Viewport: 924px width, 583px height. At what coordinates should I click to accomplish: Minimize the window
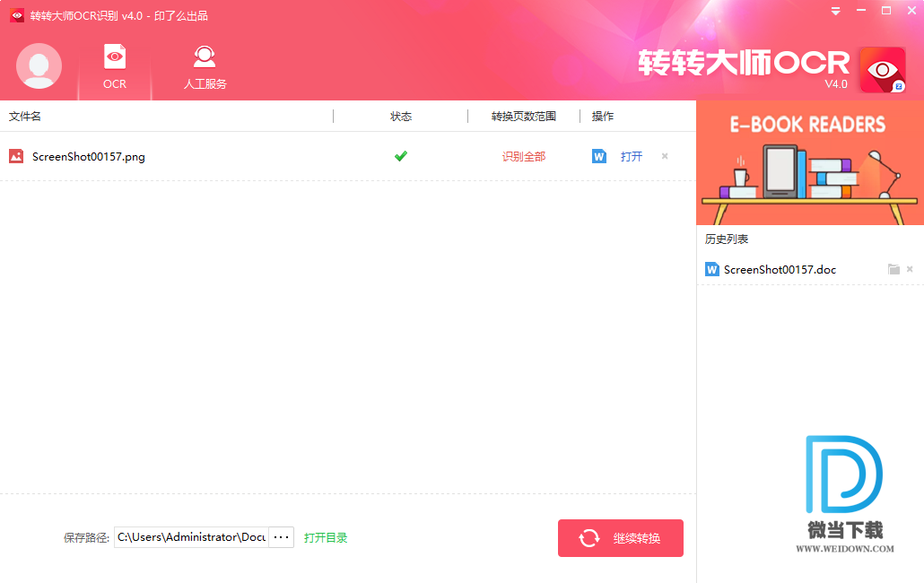click(861, 11)
